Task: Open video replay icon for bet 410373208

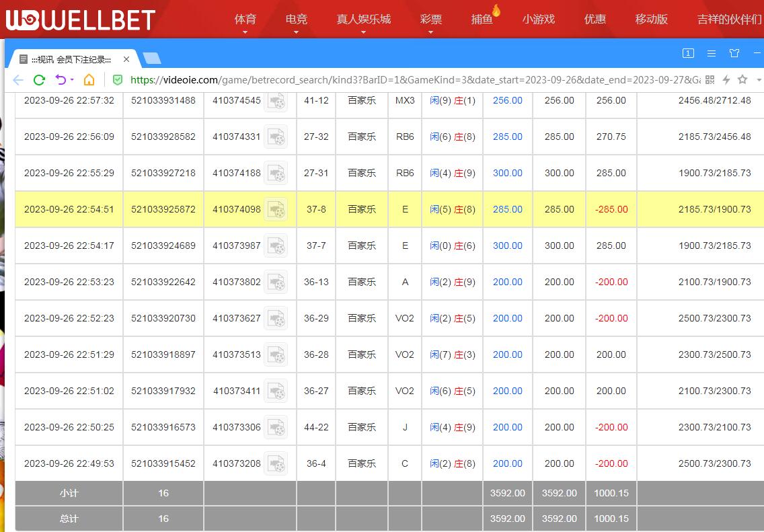Action: [x=276, y=464]
